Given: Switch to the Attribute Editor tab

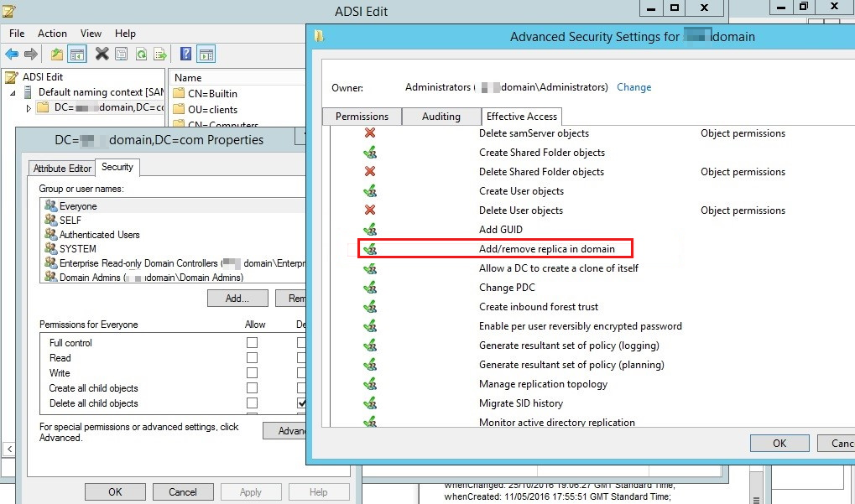Looking at the screenshot, I should [x=62, y=169].
